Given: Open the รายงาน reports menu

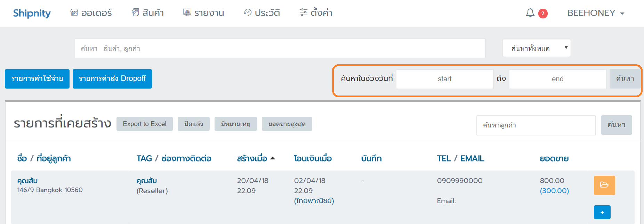Looking at the screenshot, I should 204,13.
